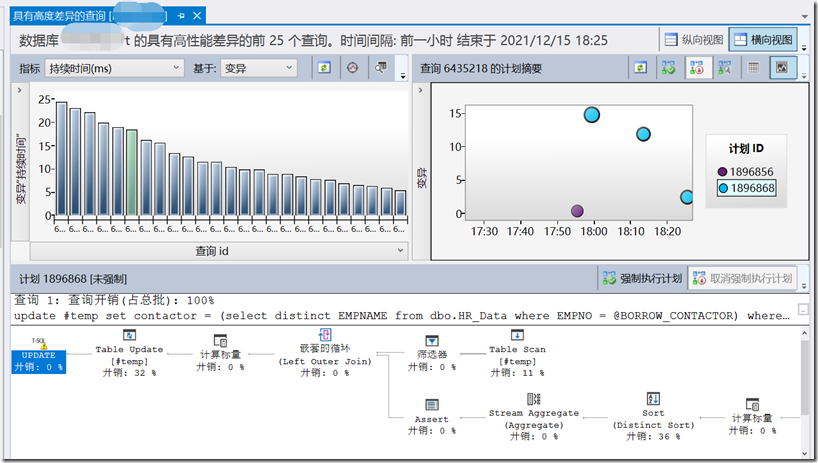818x463 pixels.
Task: Switch plan summary to grid format
Action: click(753, 68)
